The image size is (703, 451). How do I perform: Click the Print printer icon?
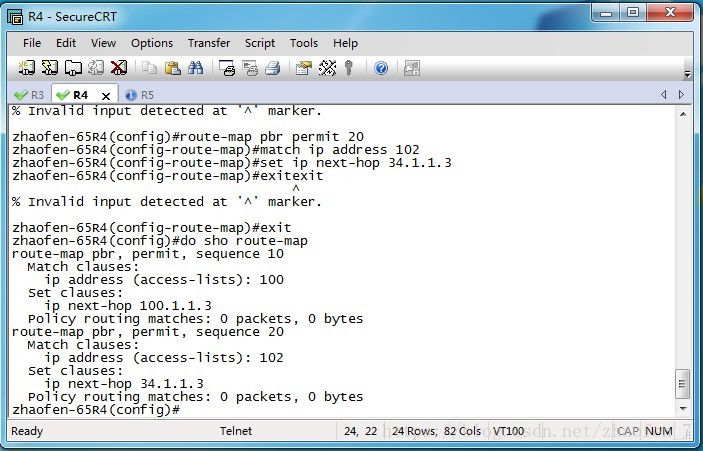pos(273,68)
